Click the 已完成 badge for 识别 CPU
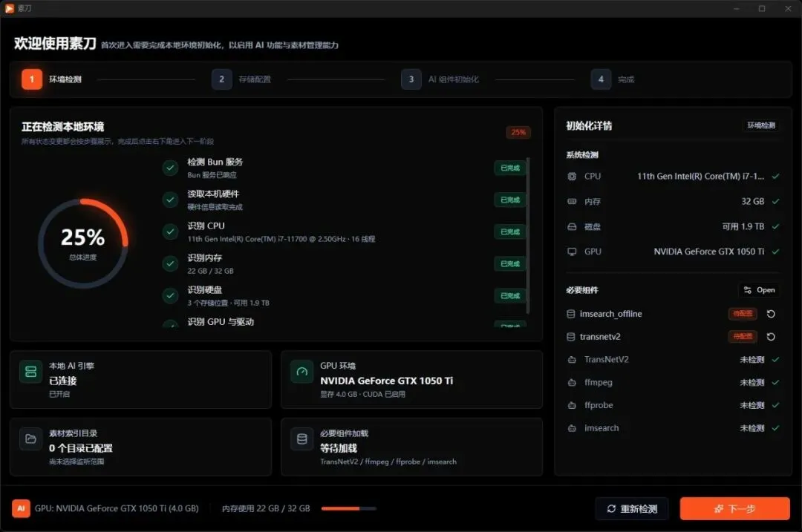The height and width of the screenshot is (532, 802). (x=510, y=232)
